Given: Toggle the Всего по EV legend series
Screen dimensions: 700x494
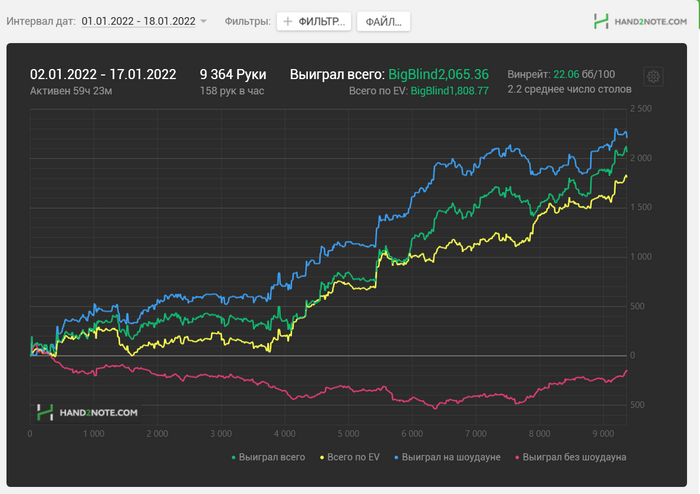Looking at the screenshot, I should coord(350,457).
